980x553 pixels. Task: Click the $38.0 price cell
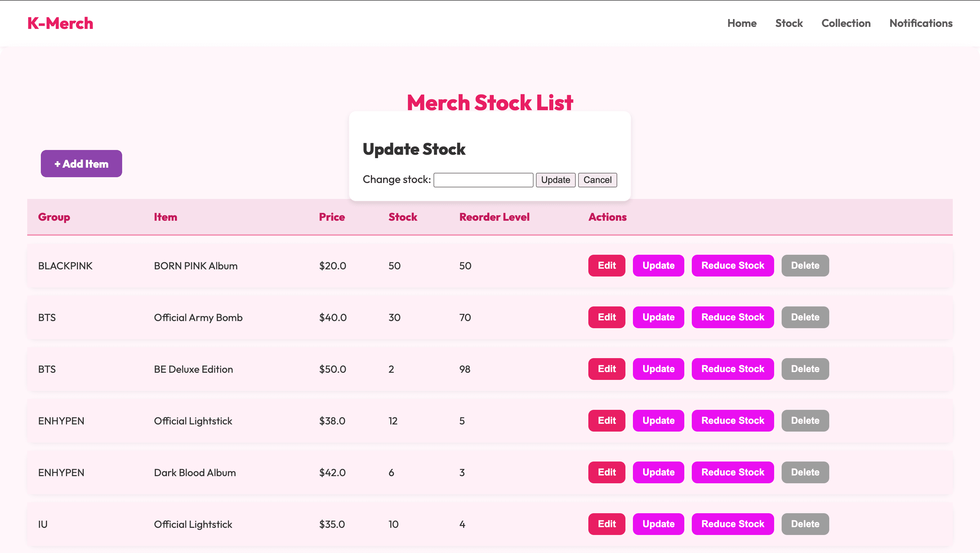[332, 421]
